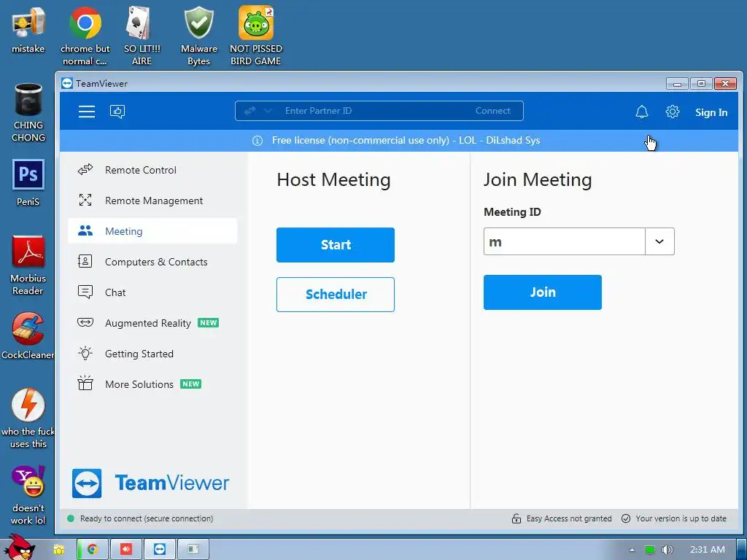
Task: Click the Connect button in header
Action: 492,111
